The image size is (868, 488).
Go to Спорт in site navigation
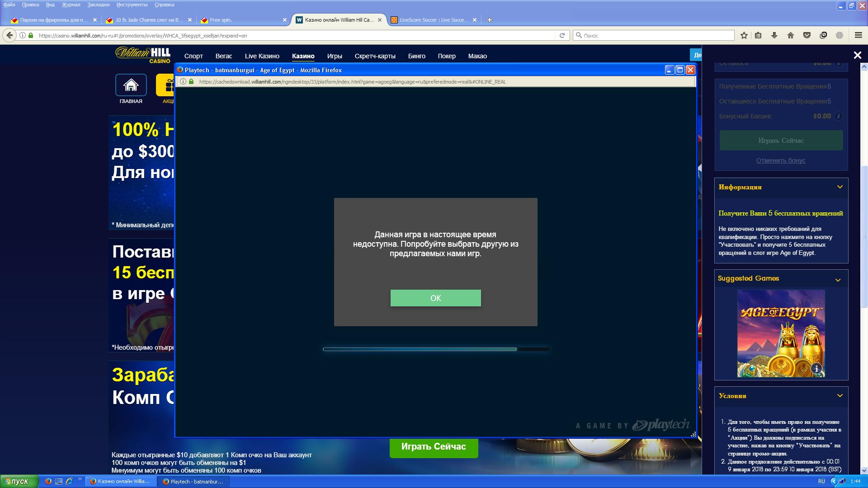(193, 56)
